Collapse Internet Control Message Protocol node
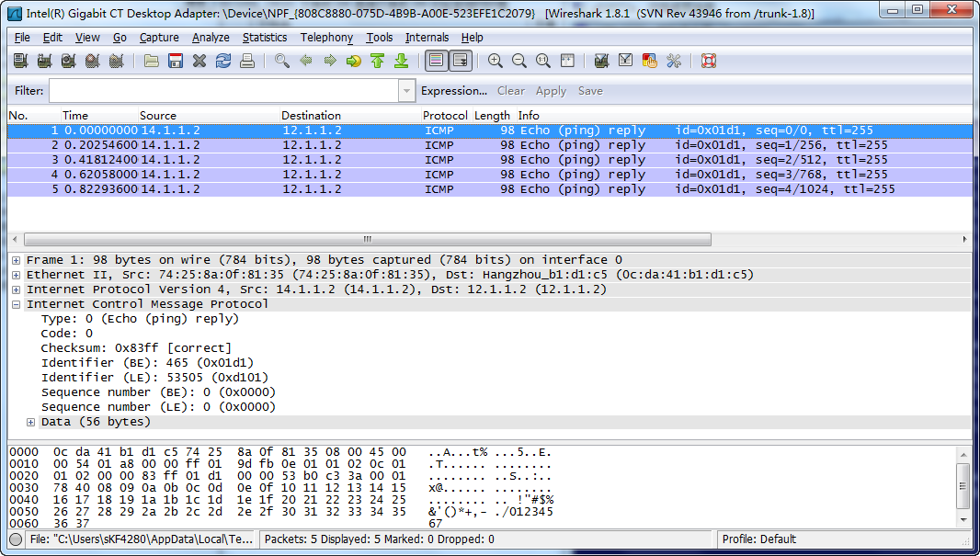Screen dimensions: 980x556 coord(16,304)
